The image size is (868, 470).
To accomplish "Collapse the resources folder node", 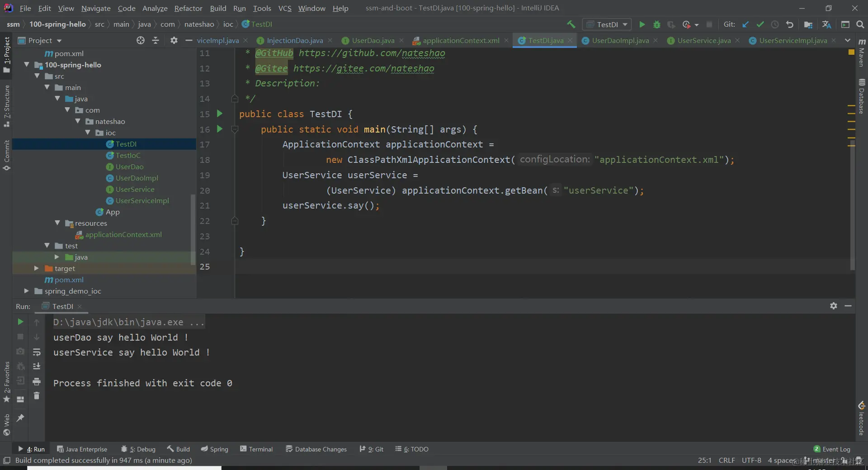I will click(57, 223).
